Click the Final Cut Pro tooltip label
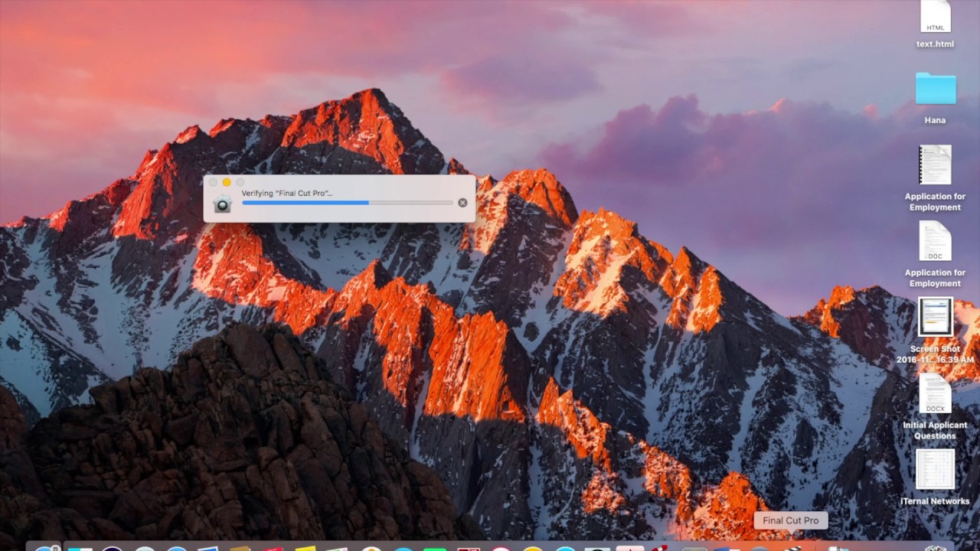 (x=790, y=520)
